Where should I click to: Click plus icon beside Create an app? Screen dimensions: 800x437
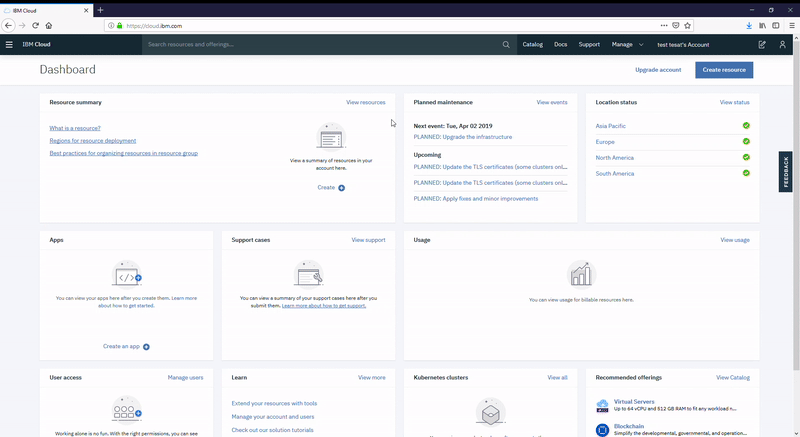pyautogui.click(x=146, y=347)
